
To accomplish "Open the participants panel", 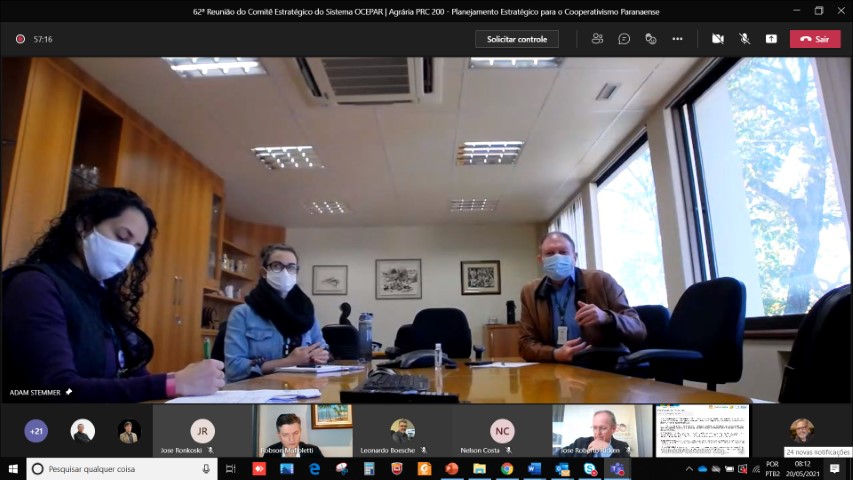I will point(597,39).
